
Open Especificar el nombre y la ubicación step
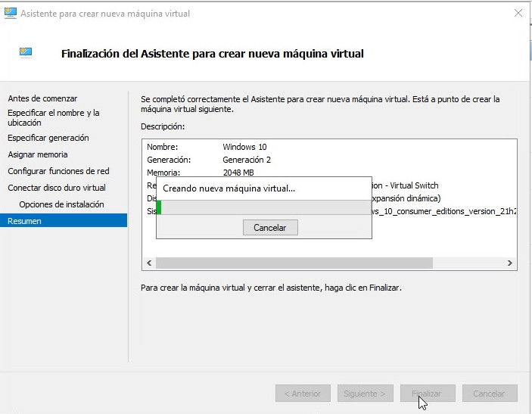pos(53,117)
